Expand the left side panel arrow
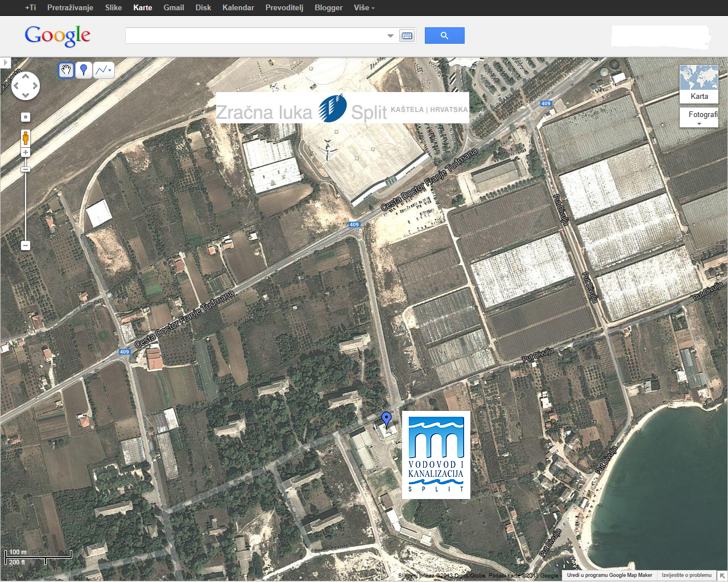The width and height of the screenshot is (728, 582). pyautogui.click(x=5, y=63)
